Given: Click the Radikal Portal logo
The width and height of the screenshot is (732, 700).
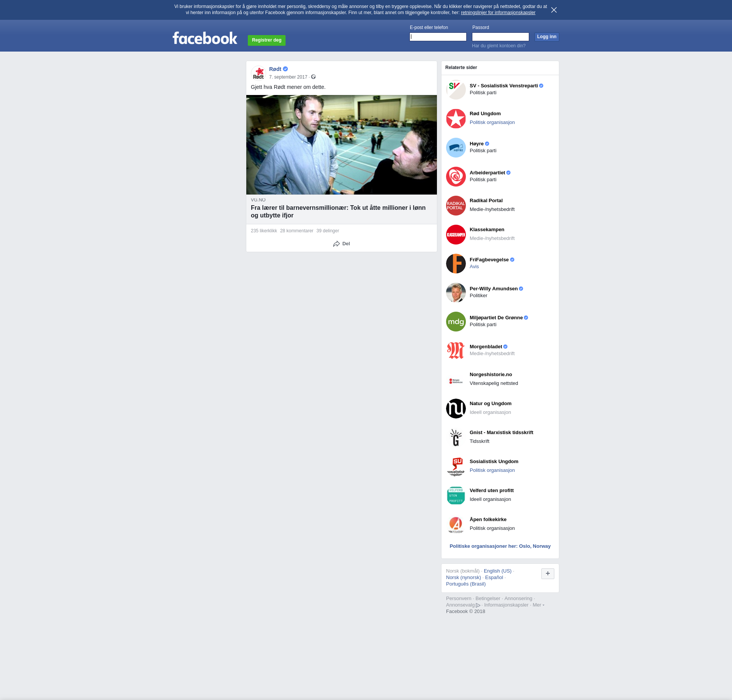Looking at the screenshot, I should (x=456, y=206).
